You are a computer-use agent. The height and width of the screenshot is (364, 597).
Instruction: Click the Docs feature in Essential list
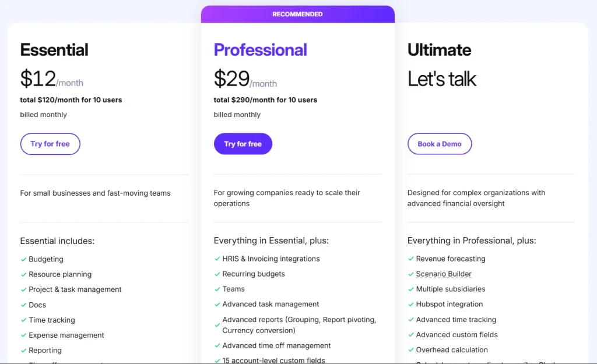[37, 305]
